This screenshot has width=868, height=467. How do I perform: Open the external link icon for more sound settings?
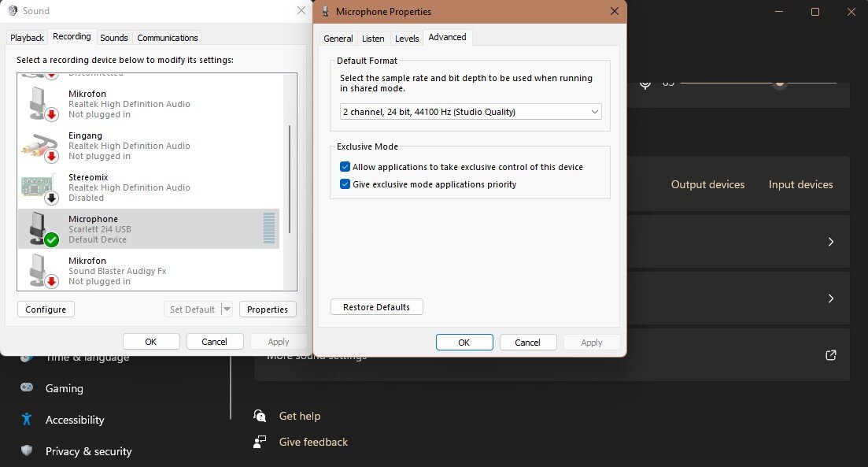pos(830,355)
